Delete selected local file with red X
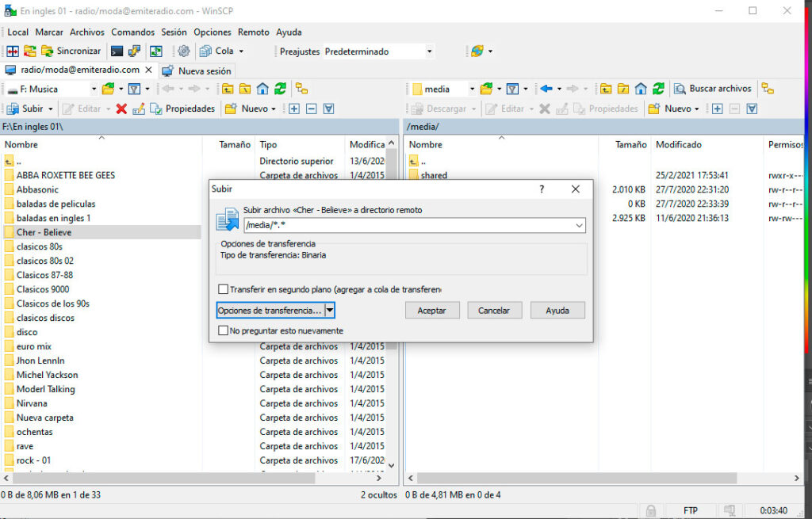This screenshot has height=519, width=812. coord(121,109)
